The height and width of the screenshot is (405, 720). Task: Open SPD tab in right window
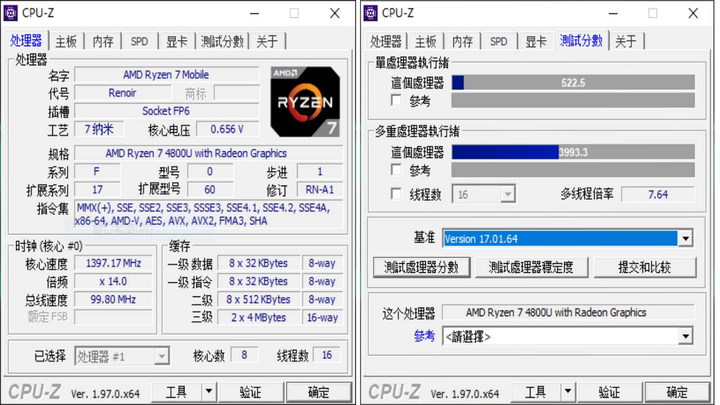point(499,41)
